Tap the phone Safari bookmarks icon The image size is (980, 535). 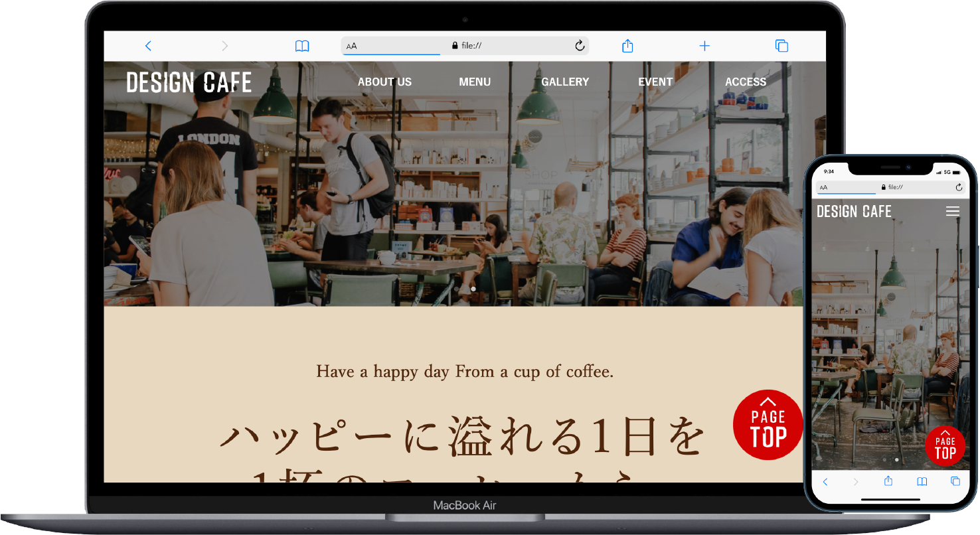(x=922, y=482)
